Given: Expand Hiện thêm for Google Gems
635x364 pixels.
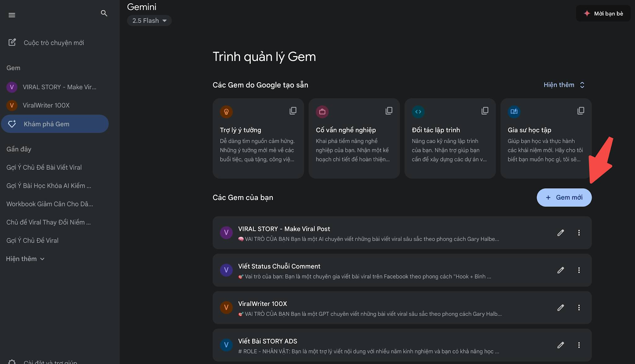Looking at the screenshot, I should [564, 85].
